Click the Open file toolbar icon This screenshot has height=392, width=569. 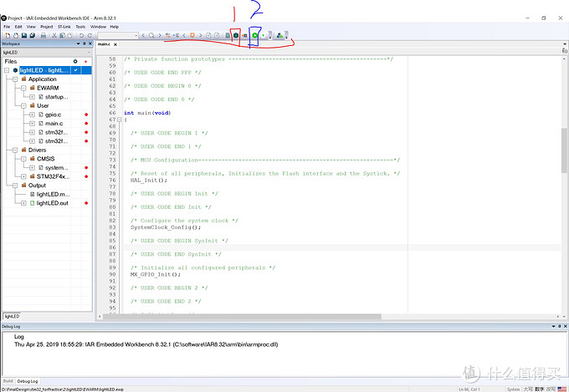pyautogui.click(x=16, y=36)
